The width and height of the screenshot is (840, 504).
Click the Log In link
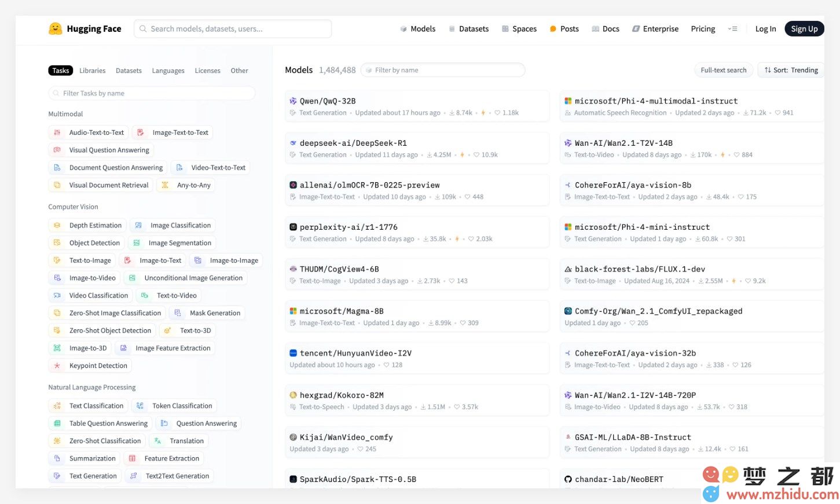click(765, 29)
